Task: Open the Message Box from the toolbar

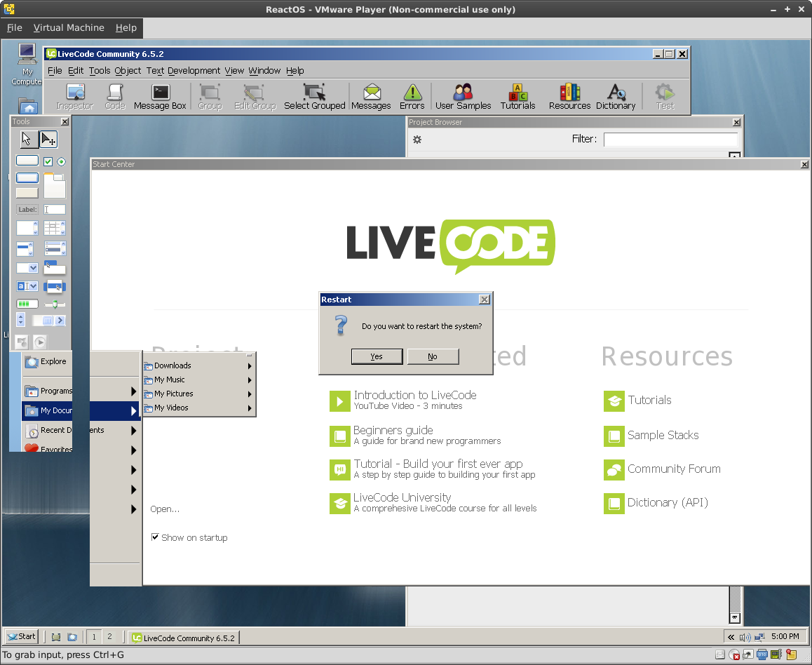Action: click(160, 97)
